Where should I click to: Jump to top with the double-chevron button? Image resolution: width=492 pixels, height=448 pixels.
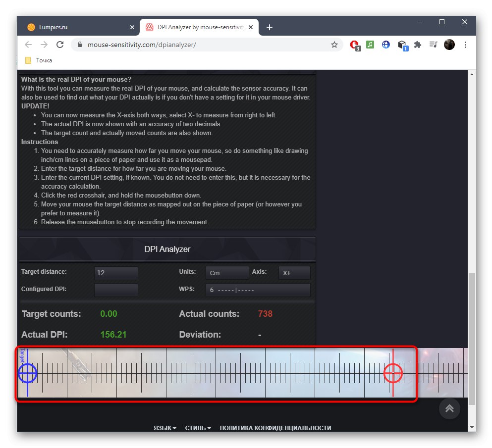pyautogui.click(x=449, y=408)
